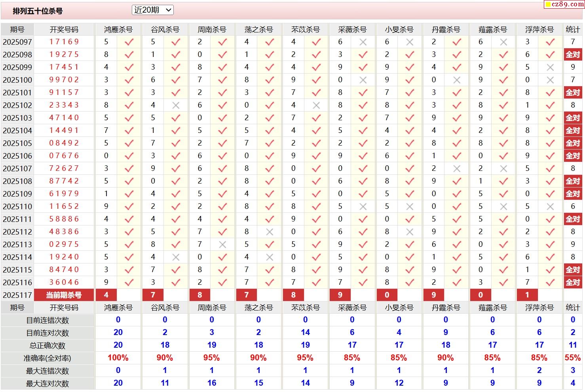Screen dimensions: 585x392
Task: Click the gray X in row 2025097 采薇杀号 column
Action: point(363,42)
